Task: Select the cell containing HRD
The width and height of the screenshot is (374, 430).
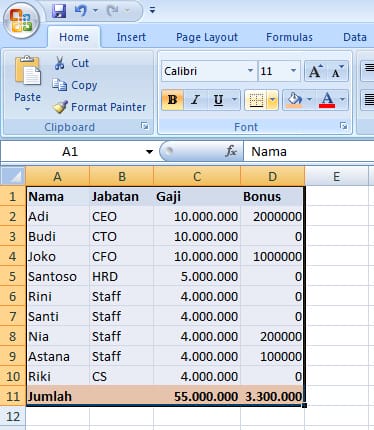Action: point(121,277)
